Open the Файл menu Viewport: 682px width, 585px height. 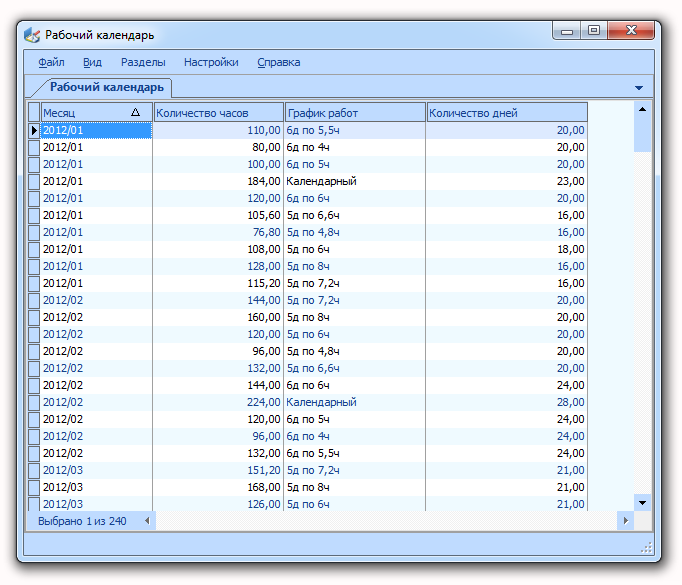(51, 62)
